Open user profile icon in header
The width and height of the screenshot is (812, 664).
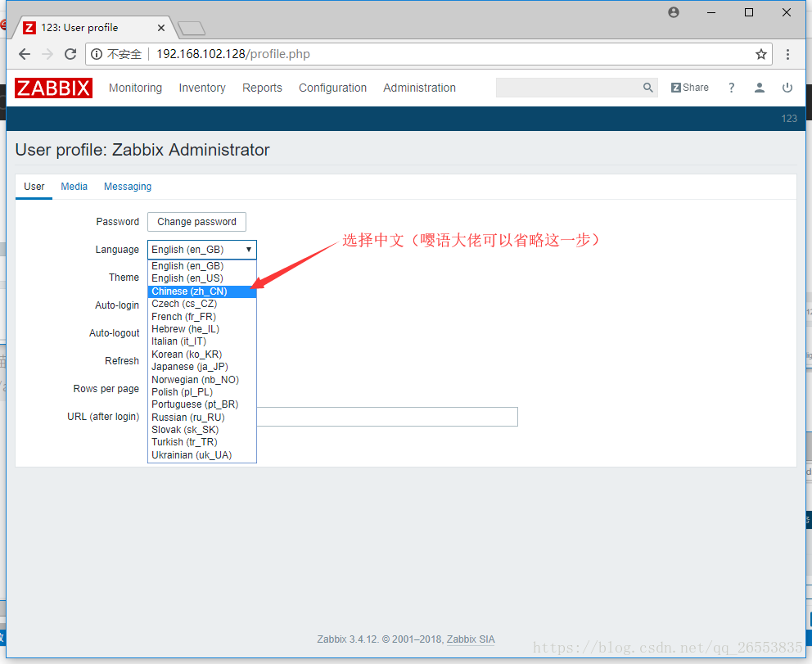click(759, 88)
